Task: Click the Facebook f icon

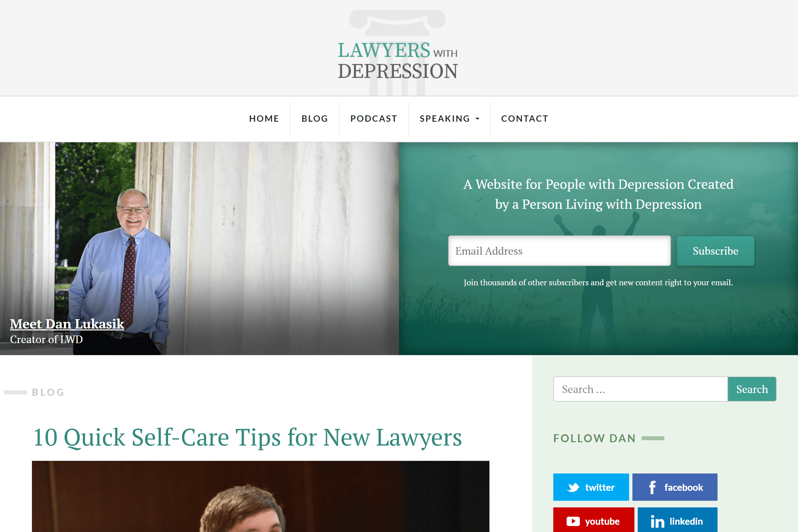Action: pyautogui.click(x=652, y=487)
